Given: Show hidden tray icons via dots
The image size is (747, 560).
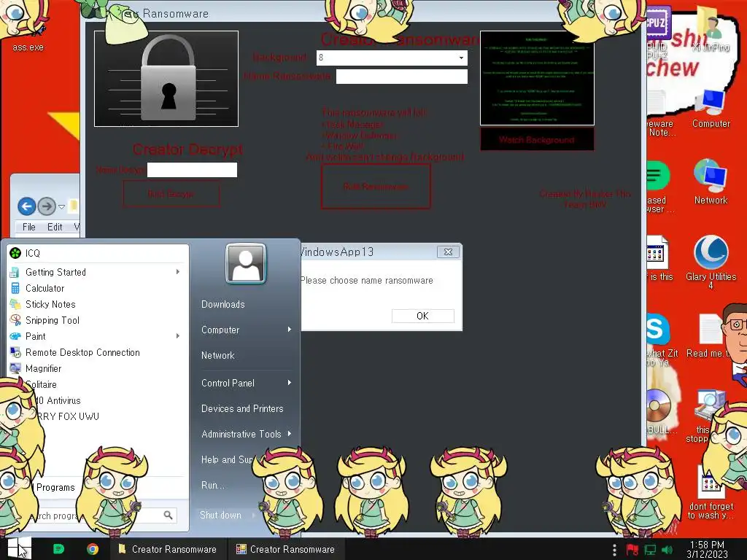Looking at the screenshot, I should [x=614, y=550].
